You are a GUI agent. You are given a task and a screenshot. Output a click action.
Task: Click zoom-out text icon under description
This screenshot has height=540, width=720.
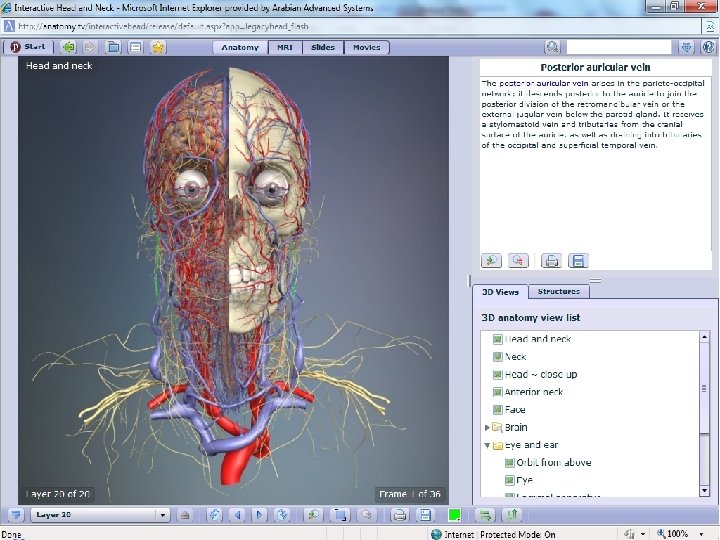click(x=518, y=261)
